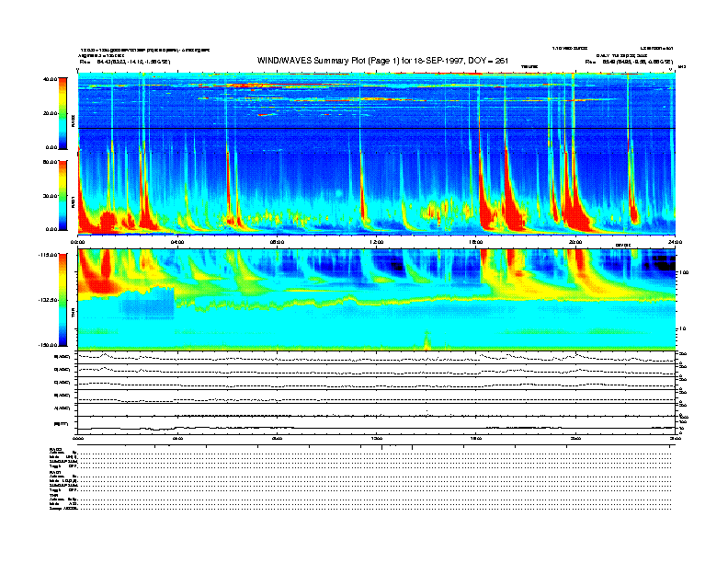
Task: Click the RAD1 color scale bar
Action: 63,195
